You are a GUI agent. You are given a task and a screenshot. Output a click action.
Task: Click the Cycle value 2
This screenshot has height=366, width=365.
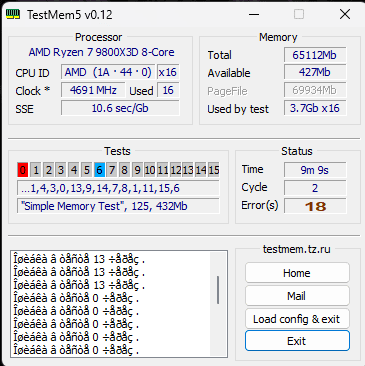pyautogui.click(x=315, y=188)
